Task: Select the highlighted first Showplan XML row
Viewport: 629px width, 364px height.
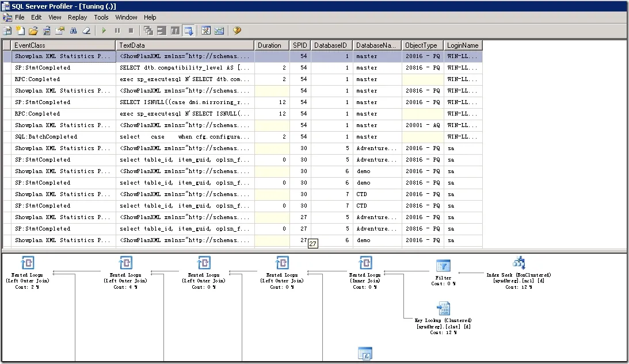Action: (242, 56)
